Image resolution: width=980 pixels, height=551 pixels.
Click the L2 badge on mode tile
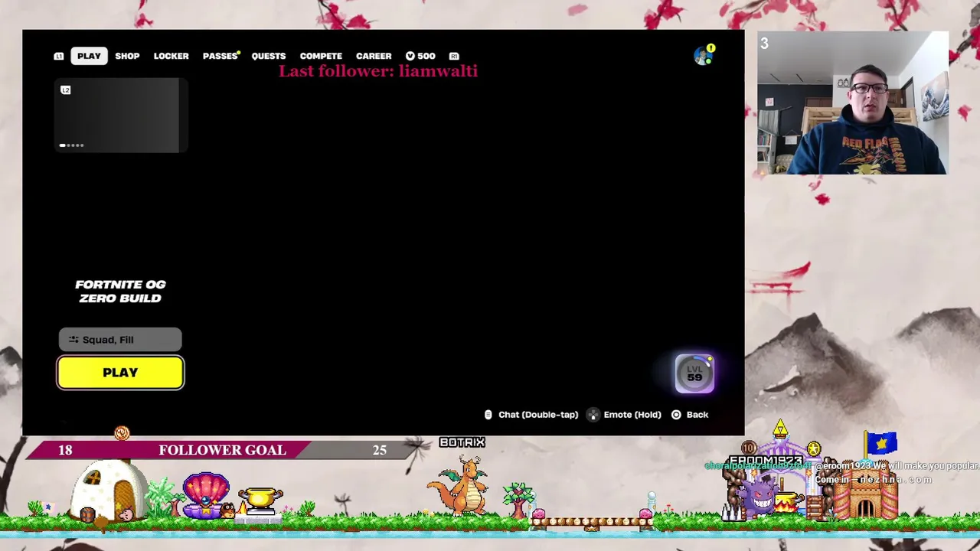pos(65,90)
